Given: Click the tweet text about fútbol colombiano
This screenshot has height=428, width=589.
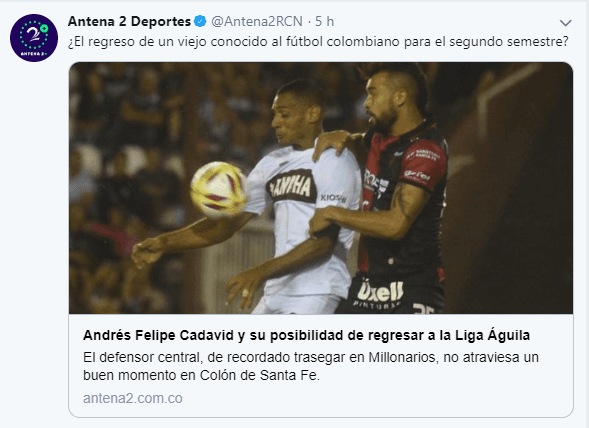Looking at the screenshot, I should (319, 41).
